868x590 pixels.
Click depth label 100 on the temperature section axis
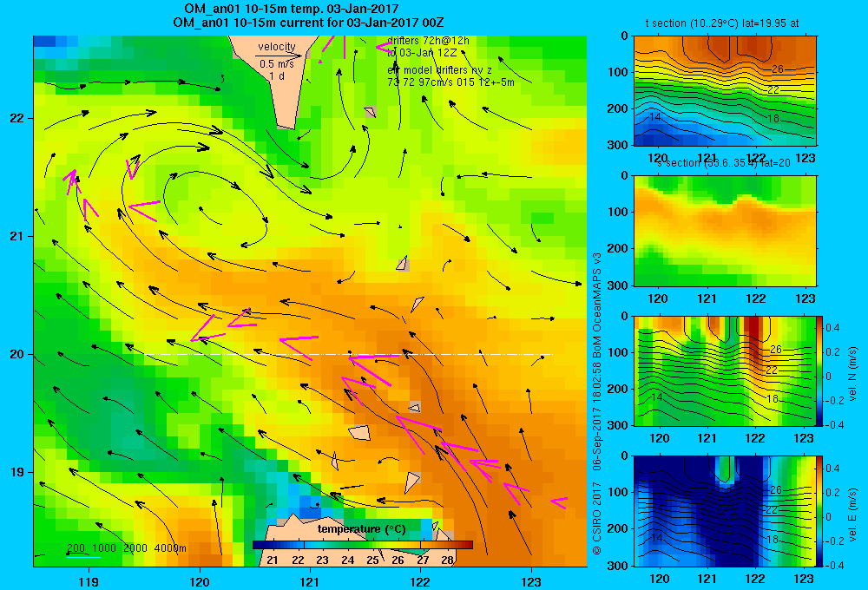(620, 72)
